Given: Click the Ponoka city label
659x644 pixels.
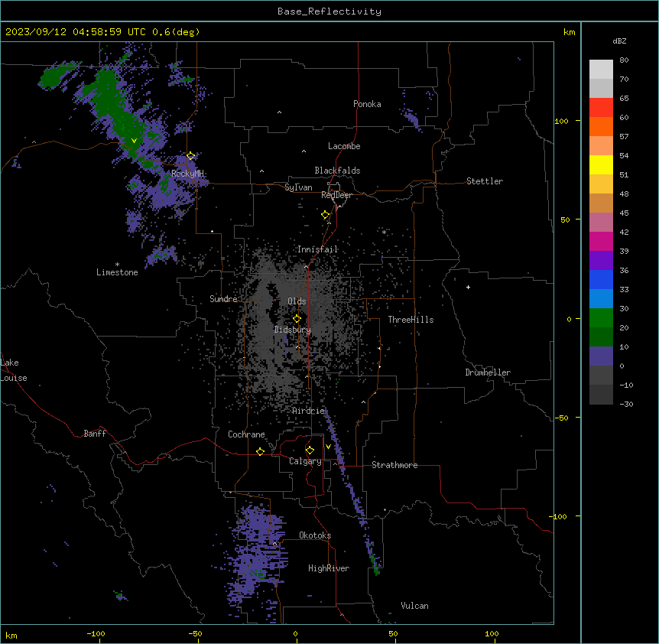Looking at the screenshot, I should pyautogui.click(x=367, y=104).
